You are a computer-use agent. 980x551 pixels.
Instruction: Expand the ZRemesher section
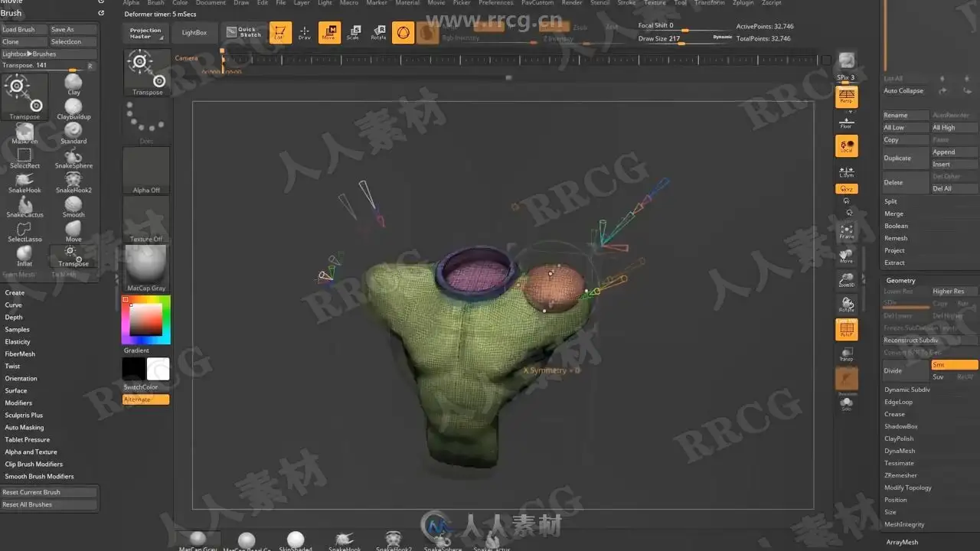[x=900, y=475]
